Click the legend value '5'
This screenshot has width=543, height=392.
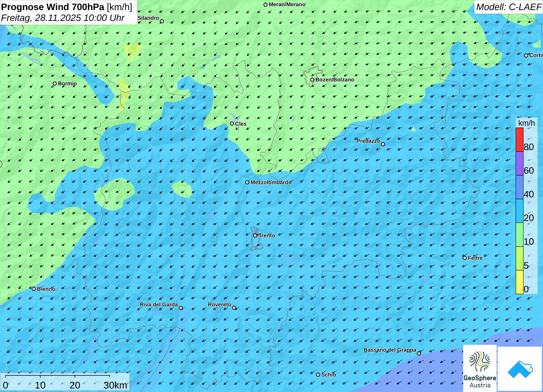click(526, 266)
